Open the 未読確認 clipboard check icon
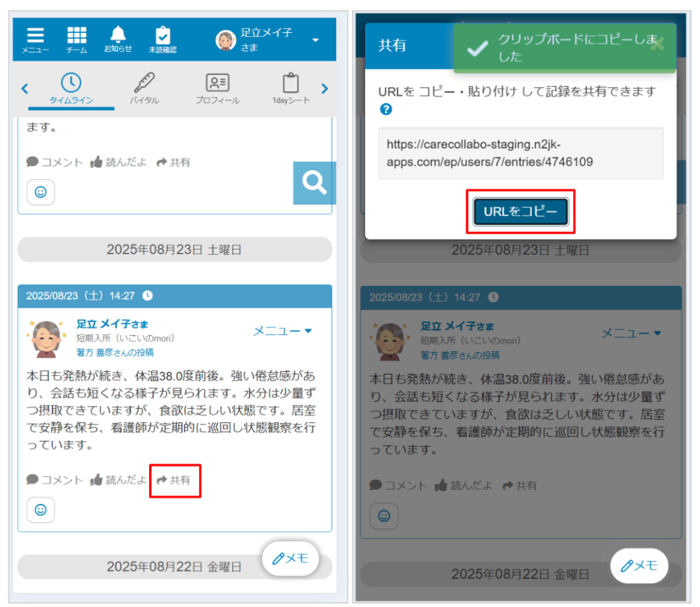Image resolution: width=700 pixels, height=607 pixels. pos(163,40)
